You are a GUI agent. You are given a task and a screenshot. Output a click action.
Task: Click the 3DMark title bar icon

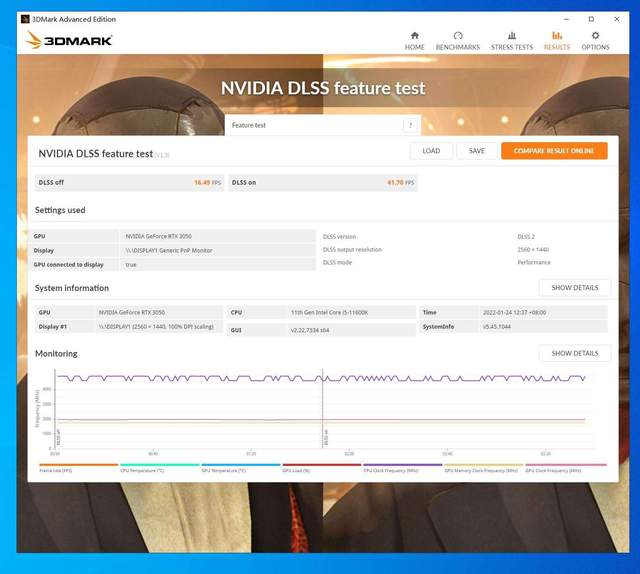pos(25,19)
